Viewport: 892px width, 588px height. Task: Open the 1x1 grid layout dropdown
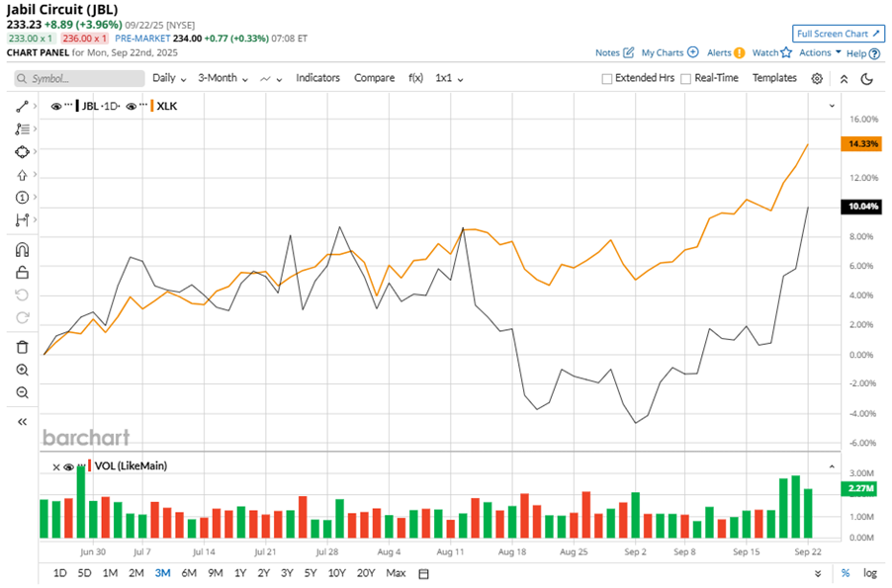[x=449, y=78]
